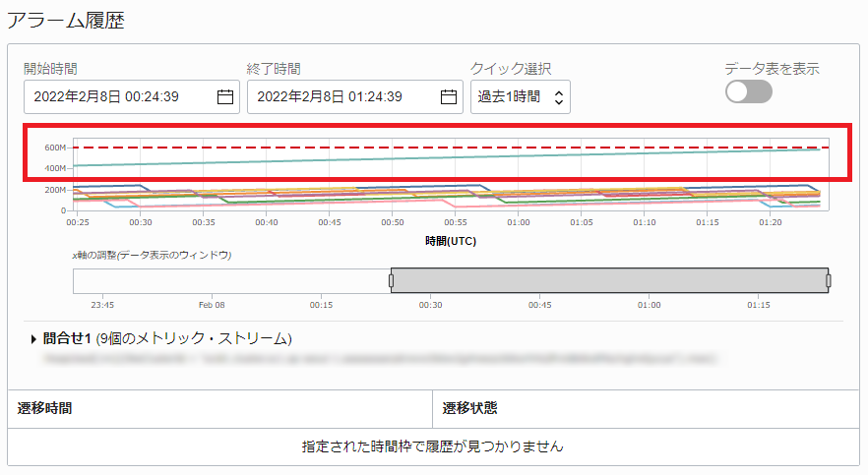Toggle the データ表を表示 switch
This screenshot has width=868, height=475.
point(748,91)
